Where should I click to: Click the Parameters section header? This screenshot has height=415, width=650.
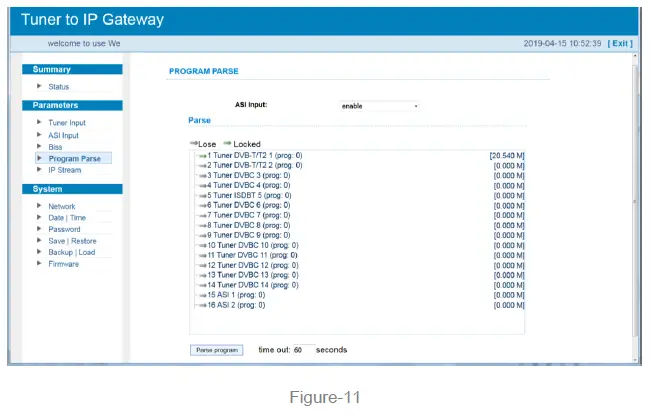coord(72,105)
